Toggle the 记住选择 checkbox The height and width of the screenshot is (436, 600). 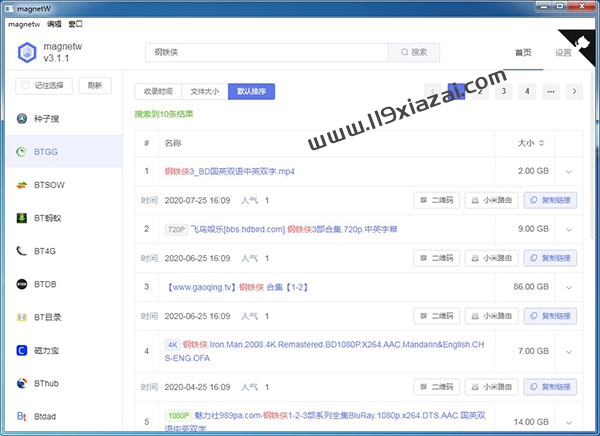[26, 85]
